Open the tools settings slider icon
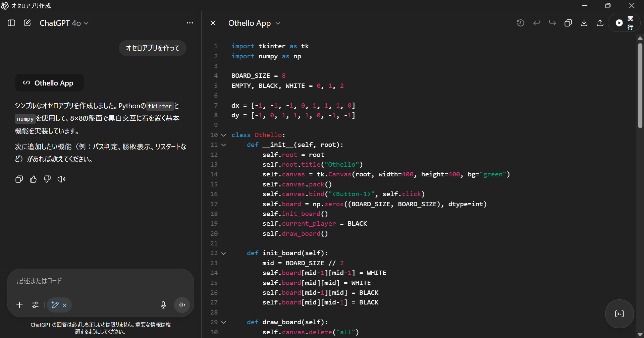 pos(35,305)
